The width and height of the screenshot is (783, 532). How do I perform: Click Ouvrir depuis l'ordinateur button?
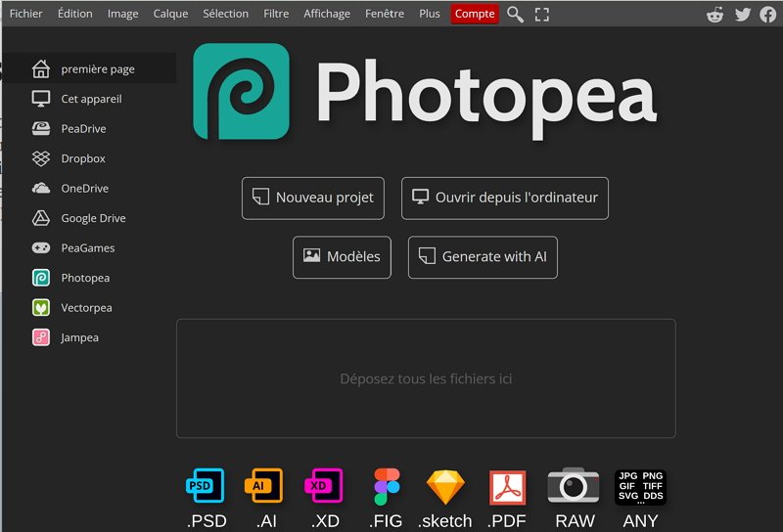505,198
